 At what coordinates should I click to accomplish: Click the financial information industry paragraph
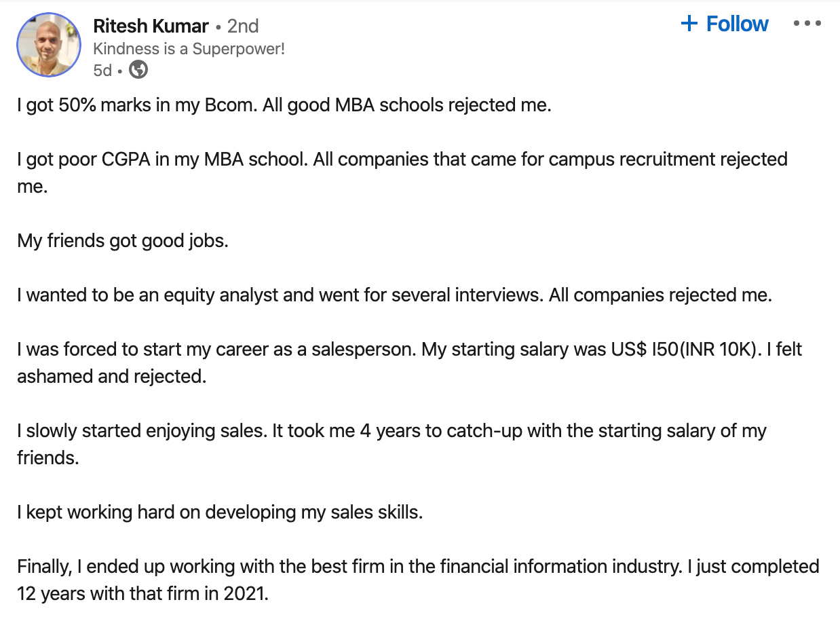tap(418, 566)
